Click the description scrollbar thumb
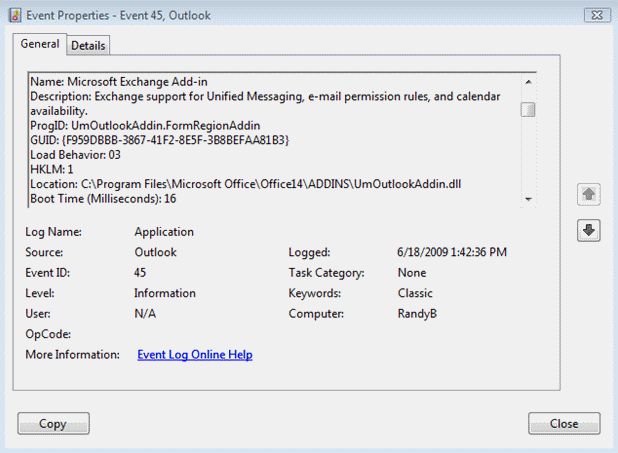 (x=528, y=110)
